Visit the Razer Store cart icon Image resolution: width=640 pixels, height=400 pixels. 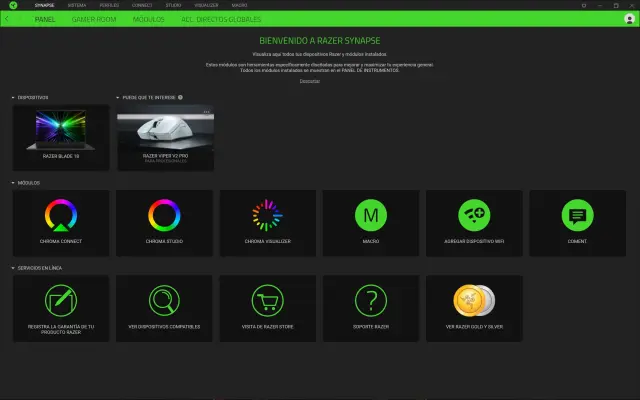267,300
